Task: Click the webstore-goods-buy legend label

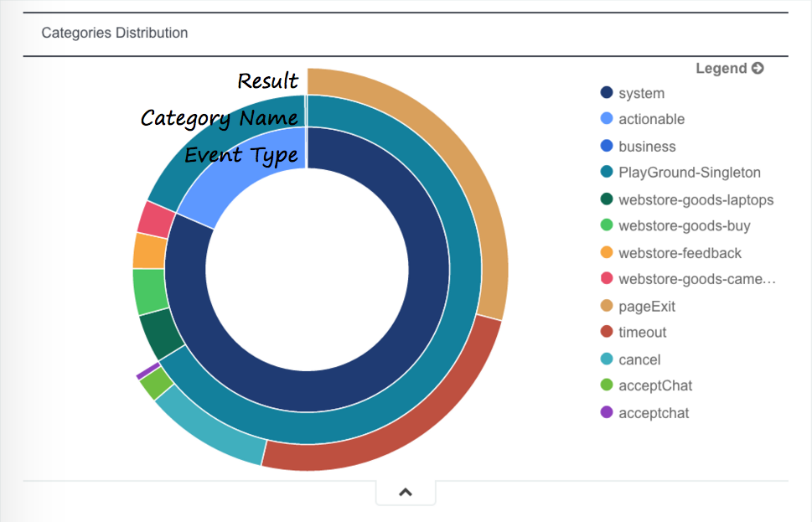Action: (684, 225)
